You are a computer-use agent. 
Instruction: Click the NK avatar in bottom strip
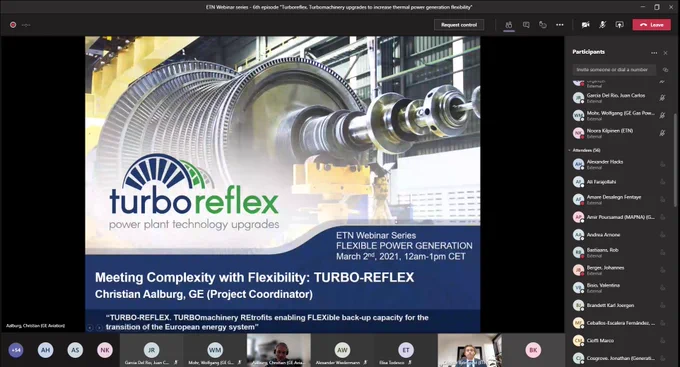[x=105, y=350]
